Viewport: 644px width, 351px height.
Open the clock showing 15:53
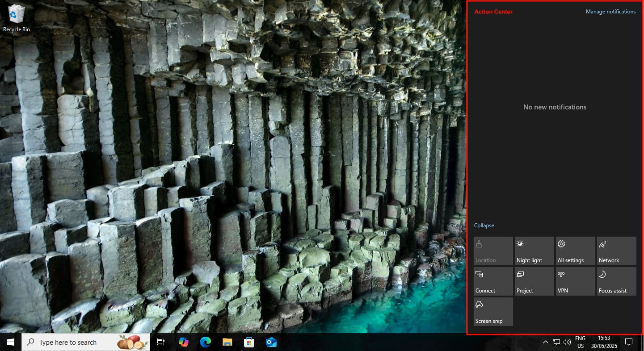(604, 342)
